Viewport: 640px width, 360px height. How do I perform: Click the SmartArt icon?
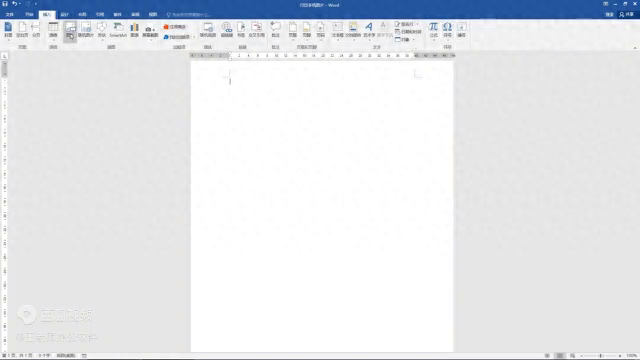pos(118,30)
